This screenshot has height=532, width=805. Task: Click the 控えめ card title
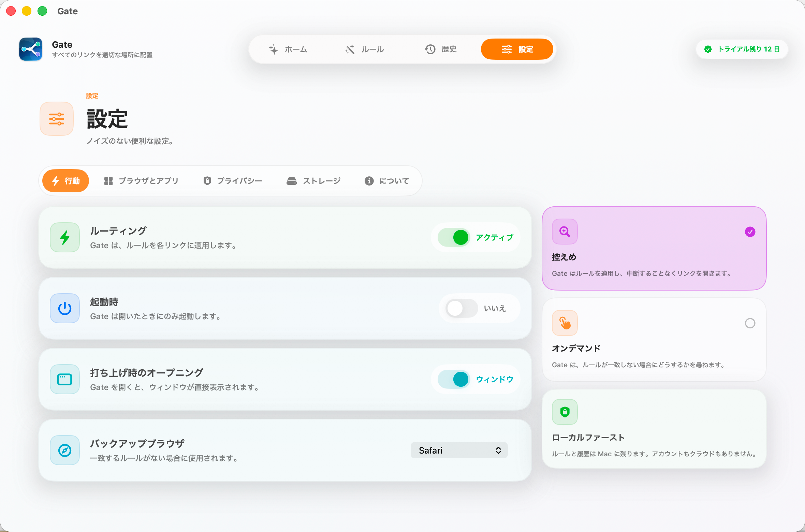pyautogui.click(x=564, y=257)
